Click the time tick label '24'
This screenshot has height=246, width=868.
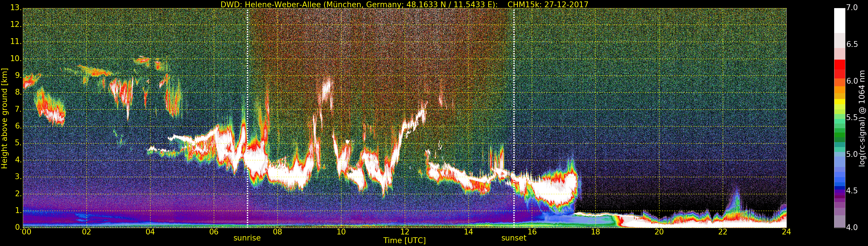(786, 232)
